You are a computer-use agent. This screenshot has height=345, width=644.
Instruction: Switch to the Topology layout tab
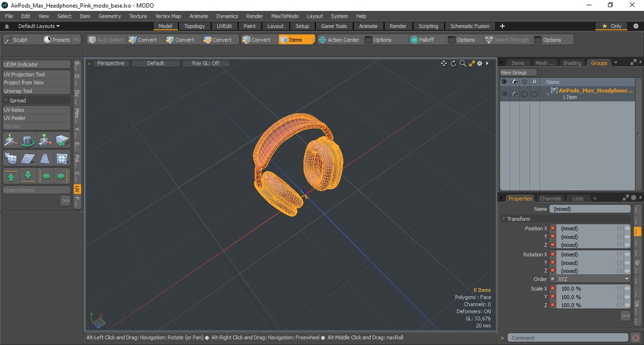[x=195, y=26]
